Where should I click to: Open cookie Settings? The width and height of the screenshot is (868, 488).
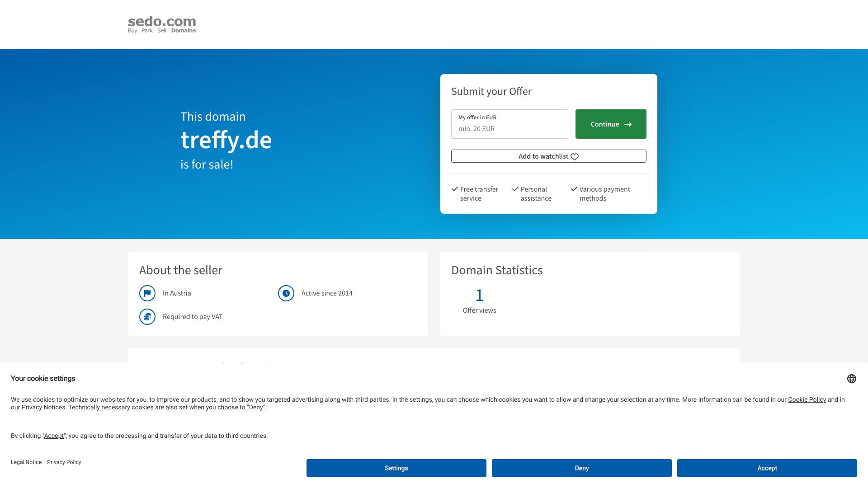coord(396,468)
